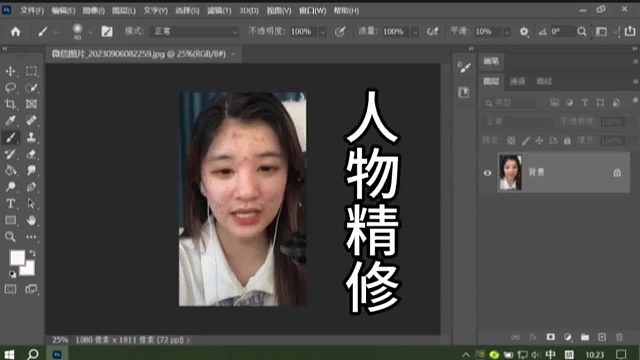
Task: Select the Clone Stamp tool
Action: (31, 137)
